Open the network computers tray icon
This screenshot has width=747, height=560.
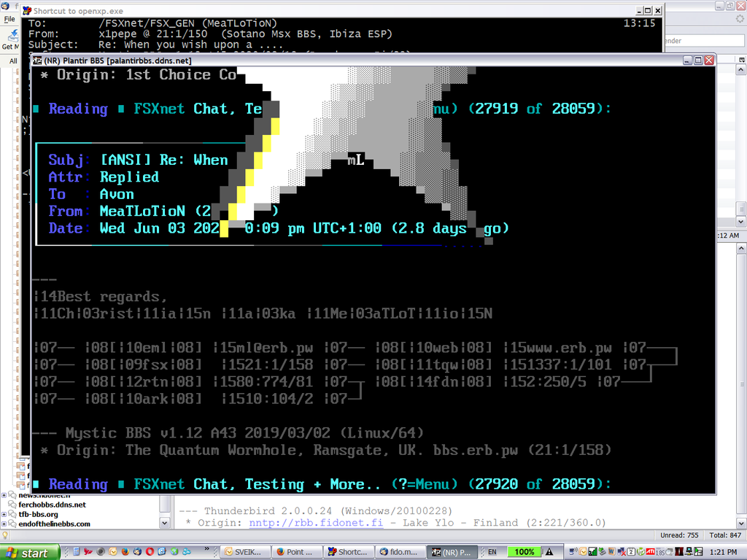[x=689, y=552]
